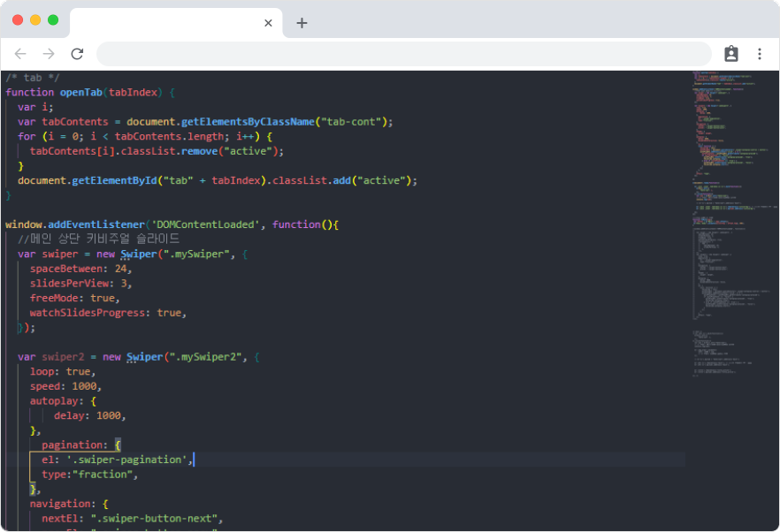Open the three-dot browser menu

759,54
